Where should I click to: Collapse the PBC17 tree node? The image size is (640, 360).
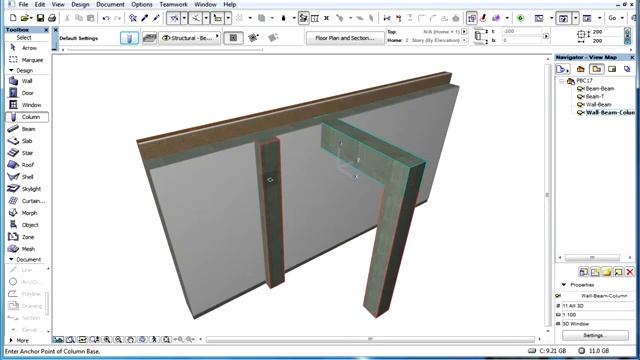coord(562,81)
